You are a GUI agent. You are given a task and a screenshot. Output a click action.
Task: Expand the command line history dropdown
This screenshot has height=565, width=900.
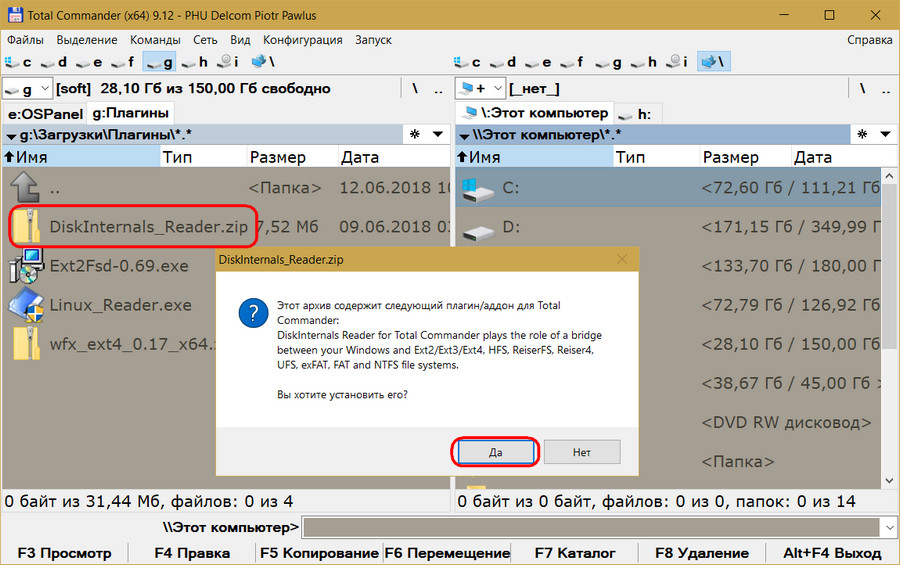[887, 527]
